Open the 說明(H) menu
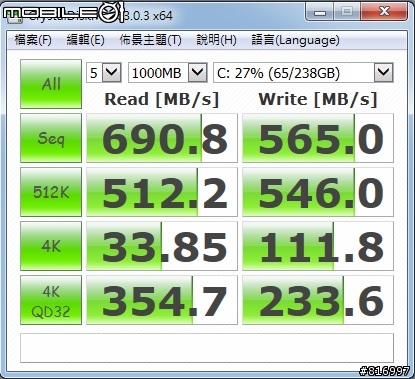Viewport: 415px width, 379px height. coord(216,40)
